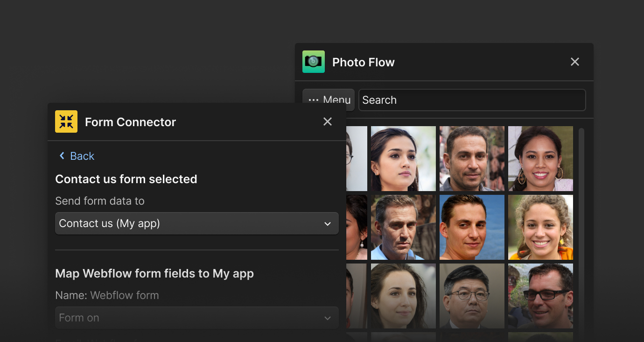Click inside the Search field
644x342 pixels.
coord(472,100)
